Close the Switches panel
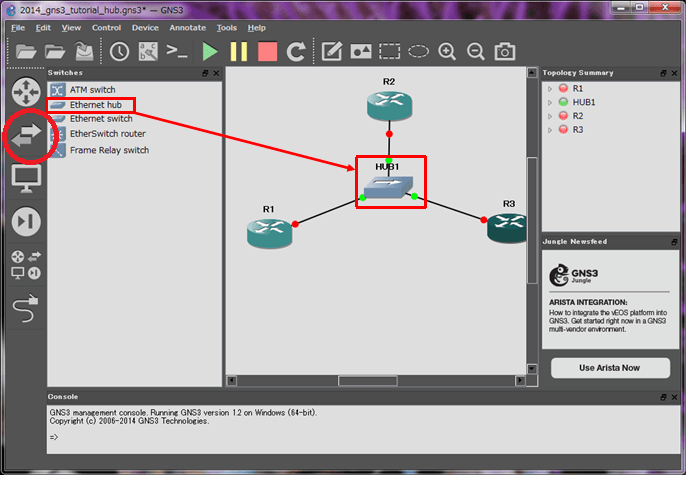Viewport: 688px width, 477px height. coord(216,73)
